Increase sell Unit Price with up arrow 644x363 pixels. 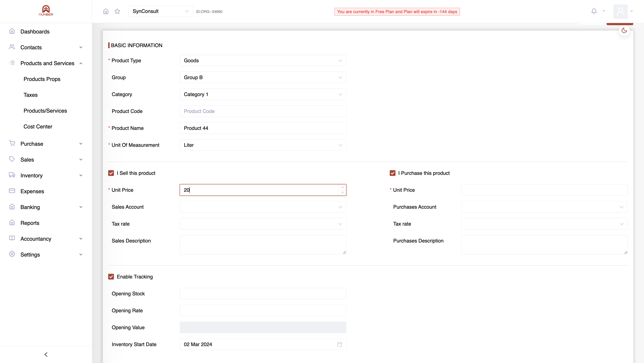click(342, 187)
